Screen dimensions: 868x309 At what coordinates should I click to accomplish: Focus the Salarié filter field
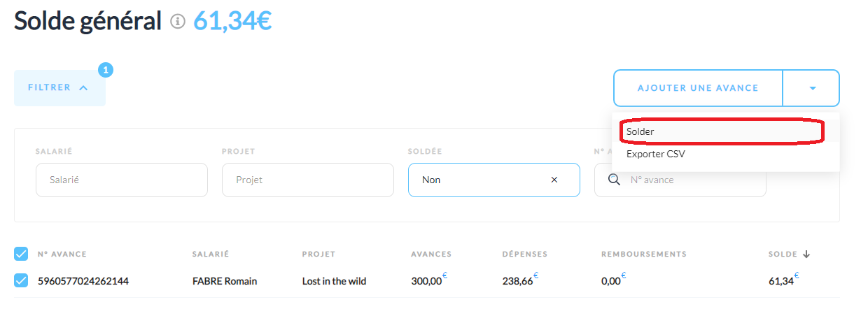click(x=122, y=180)
